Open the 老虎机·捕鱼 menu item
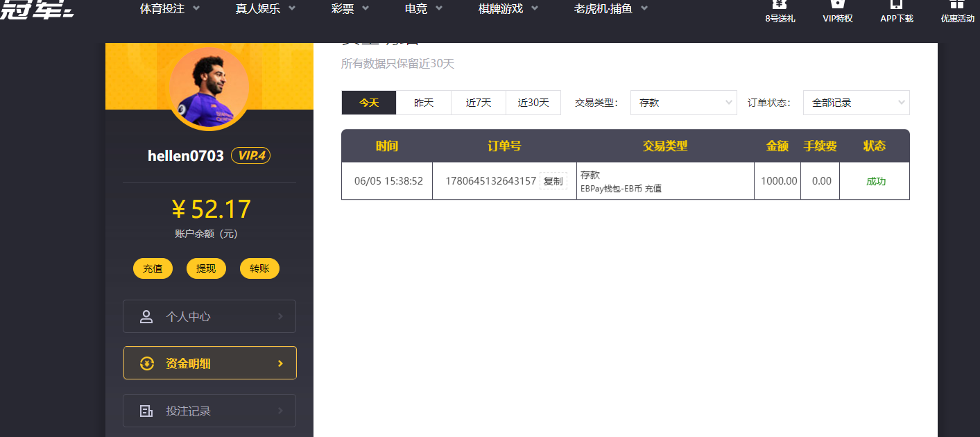Viewport: 980px width, 437px height. pyautogui.click(x=603, y=9)
